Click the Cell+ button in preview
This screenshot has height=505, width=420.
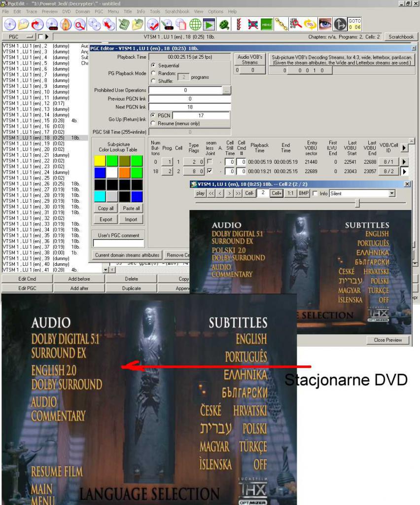[x=277, y=193]
